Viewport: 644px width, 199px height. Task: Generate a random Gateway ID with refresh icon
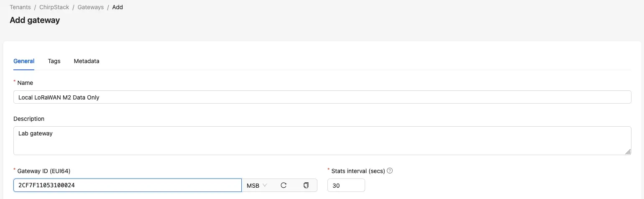[284, 185]
